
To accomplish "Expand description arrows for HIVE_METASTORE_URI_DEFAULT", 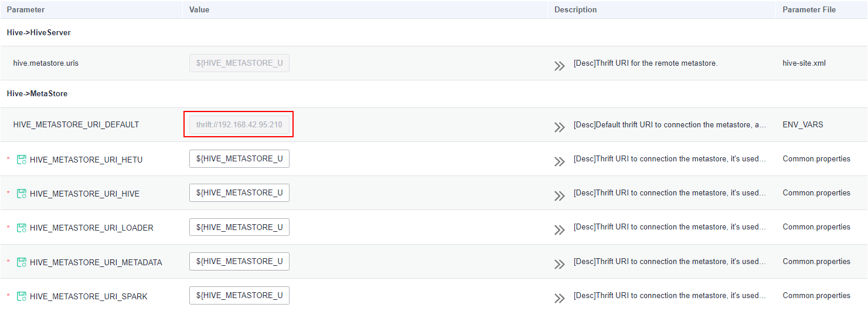I will point(560,127).
